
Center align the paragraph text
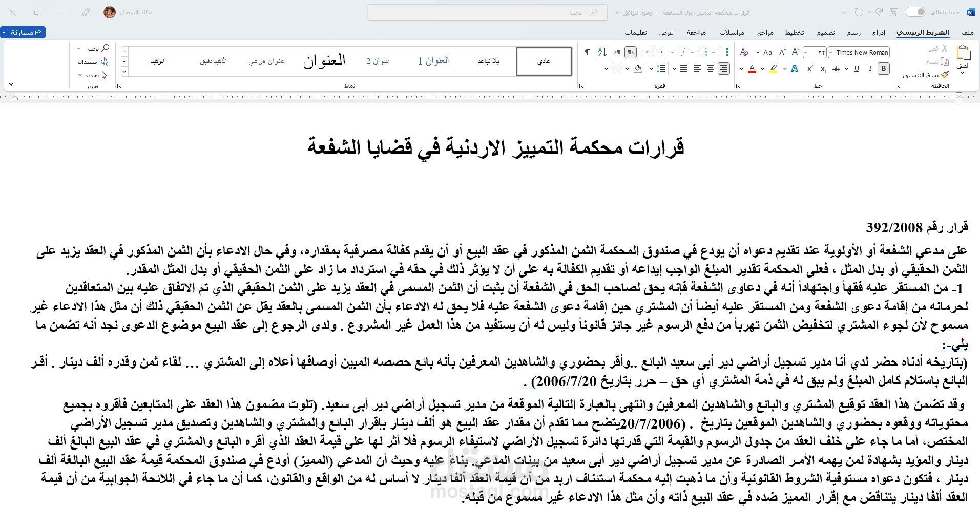711,69
